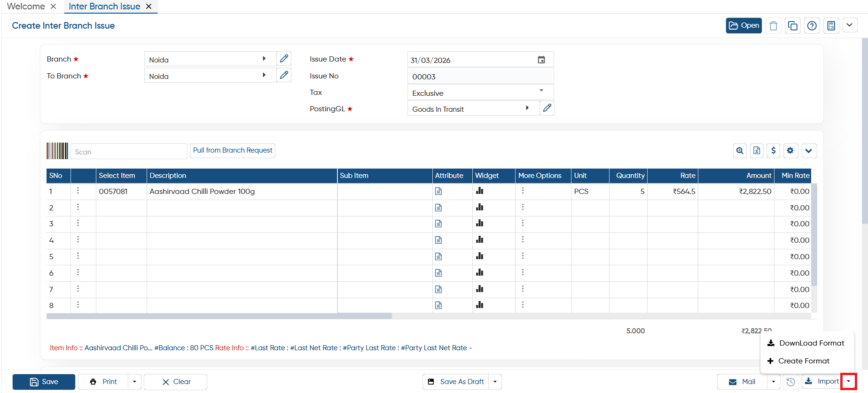Click the magnifier search icon above grid
Screen dimensions: 868x393
(x=740, y=151)
